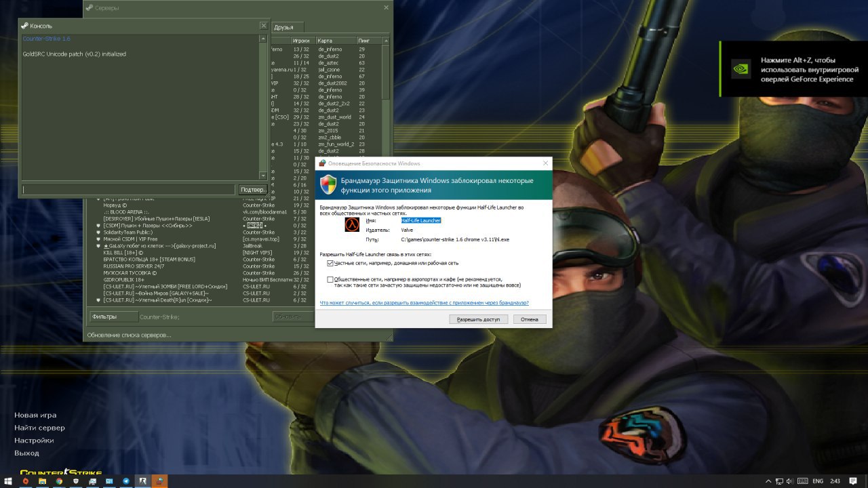Open File Explorer from the taskbar
The width and height of the screenshot is (868, 488).
(x=42, y=481)
